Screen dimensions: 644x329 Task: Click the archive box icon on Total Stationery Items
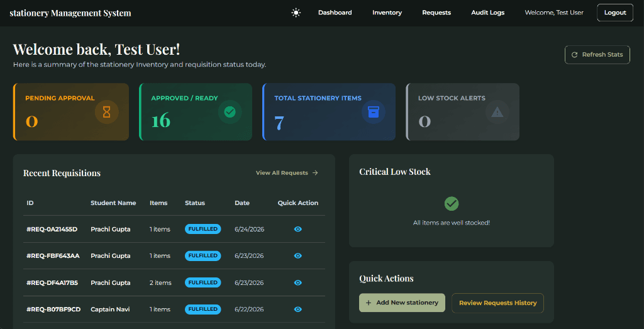[374, 112]
